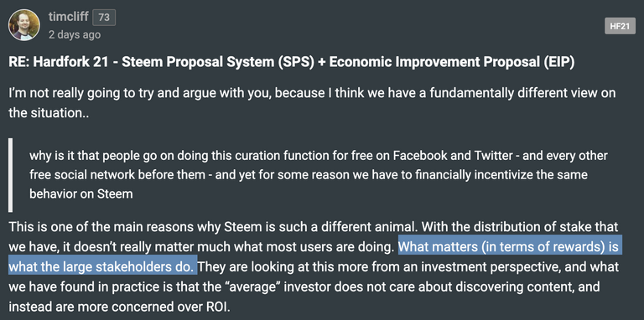Image resolution: width=644 pixels, height=320 pixels.
Task: Click 'behavior on Steem' in the quote
Action: (80, 194)
